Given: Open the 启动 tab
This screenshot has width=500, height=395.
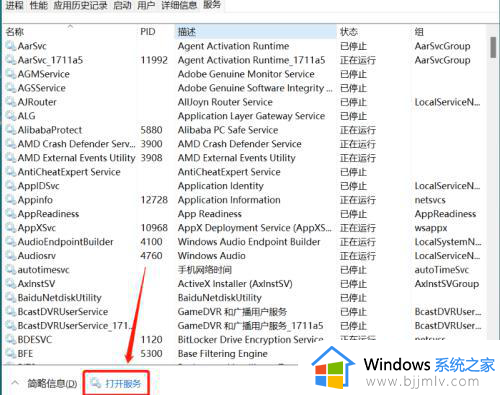Looking at the screenshot, I should coord(122,5).
